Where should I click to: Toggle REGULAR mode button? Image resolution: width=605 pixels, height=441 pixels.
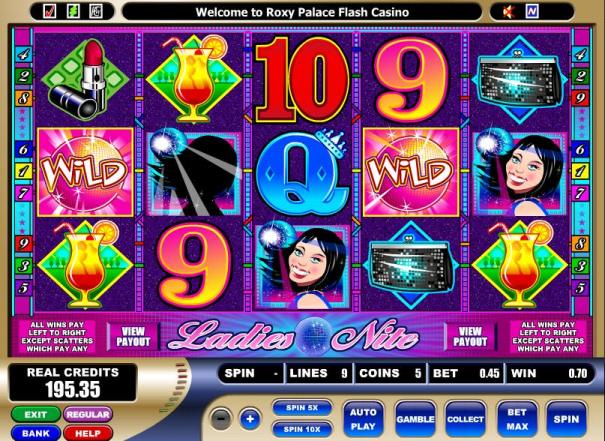click(88, 414)
